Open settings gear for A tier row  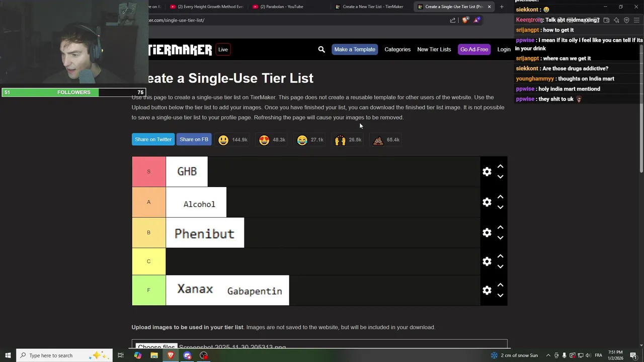487,202
